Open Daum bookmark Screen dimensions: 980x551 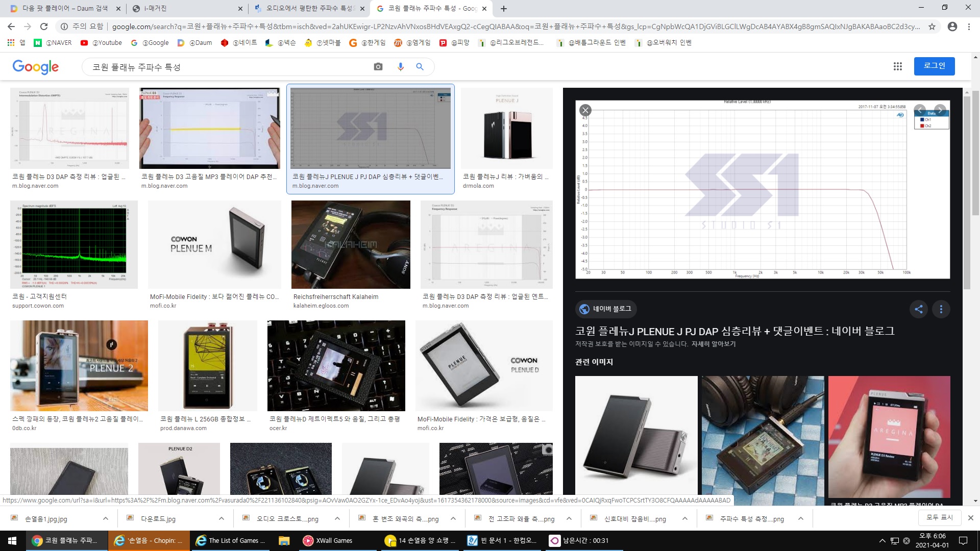[x=194, y=43]
